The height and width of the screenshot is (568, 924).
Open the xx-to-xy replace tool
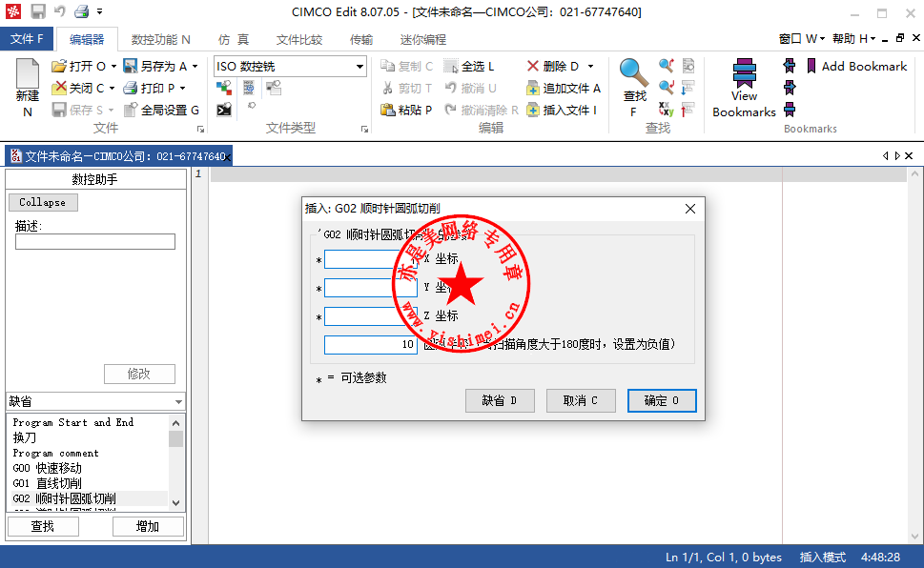tap(667, 109)
